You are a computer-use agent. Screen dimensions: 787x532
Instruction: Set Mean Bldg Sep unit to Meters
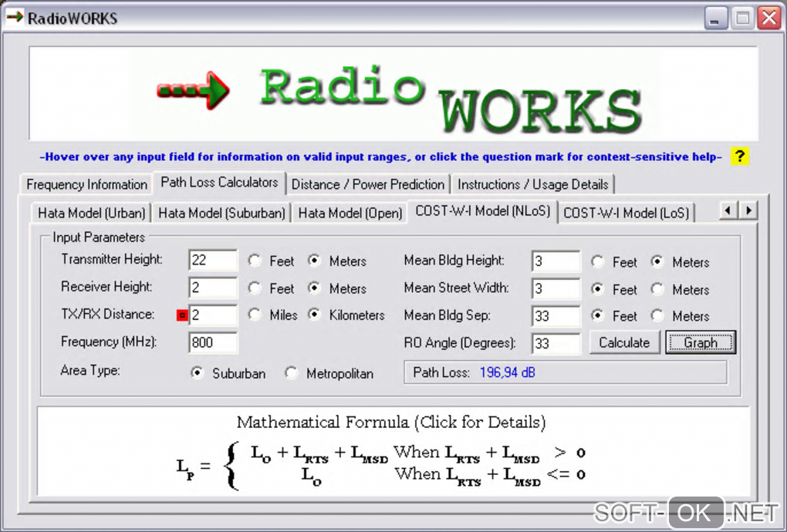click(x=680, y=316)
